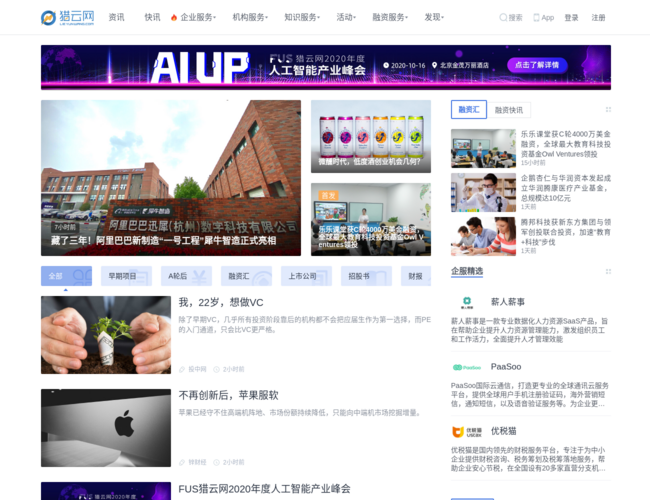Select the A轮后 category filter
The image size is (650, 500).
tap(186, 276)
